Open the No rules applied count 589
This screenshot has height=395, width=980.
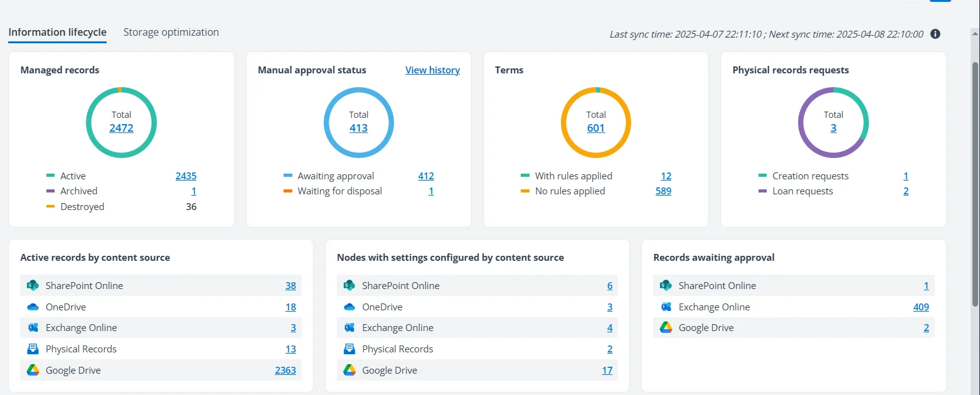click(x=663, y=191)
